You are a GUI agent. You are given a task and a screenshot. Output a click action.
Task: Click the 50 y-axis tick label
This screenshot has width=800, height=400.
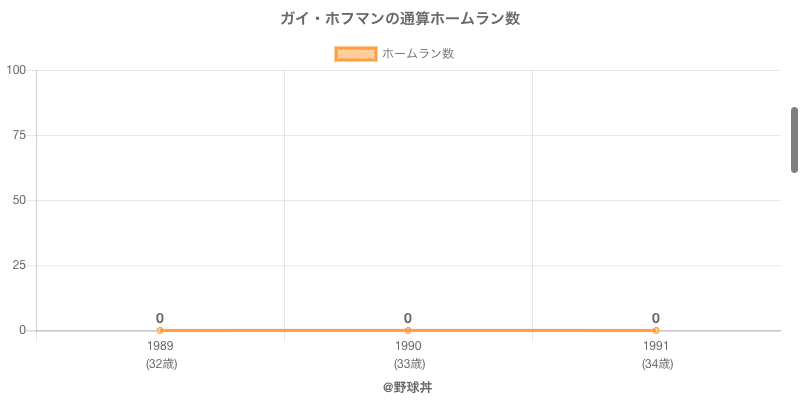point(19,200)
